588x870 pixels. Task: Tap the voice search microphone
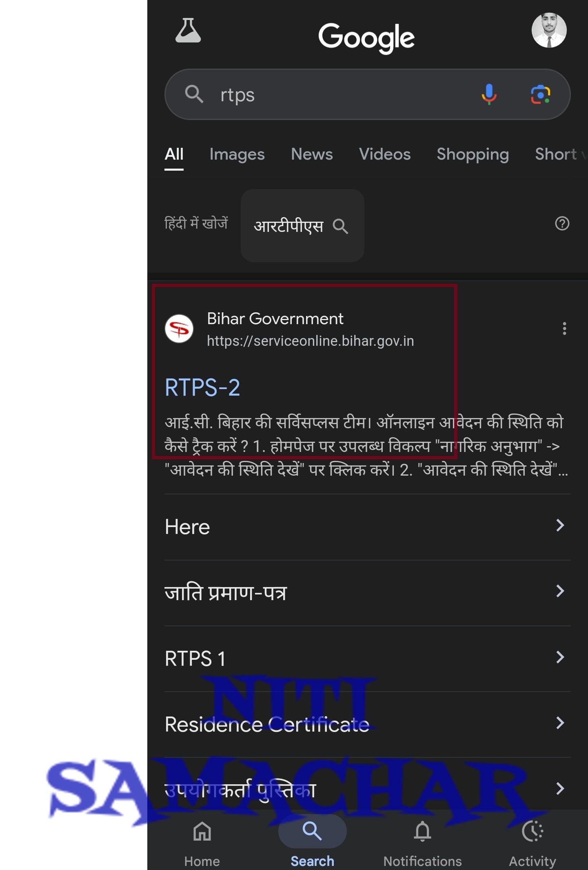point(489,94)
